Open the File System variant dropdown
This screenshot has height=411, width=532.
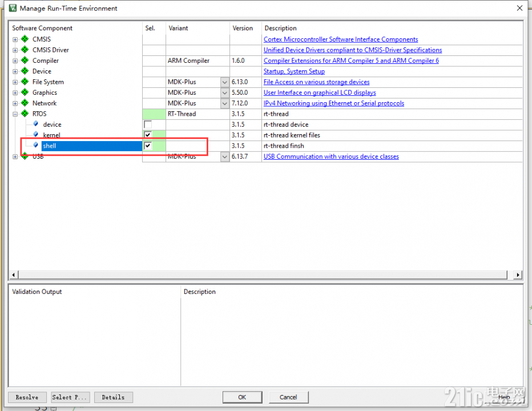[x=224, y=82]
